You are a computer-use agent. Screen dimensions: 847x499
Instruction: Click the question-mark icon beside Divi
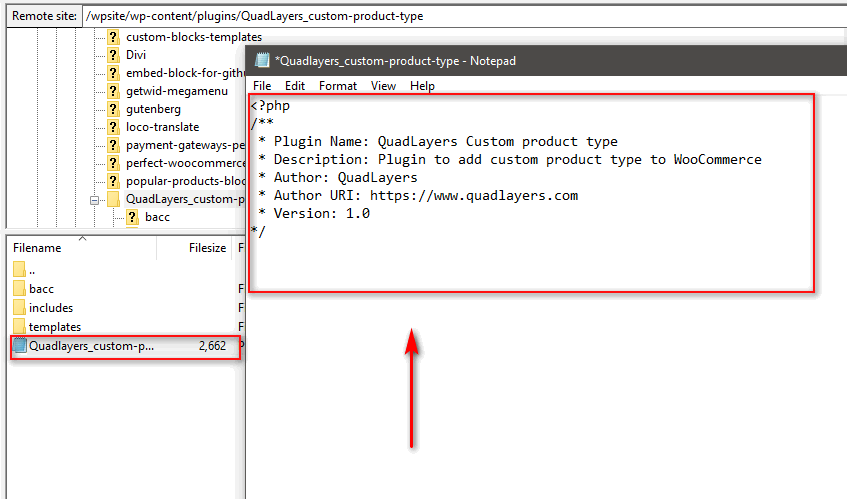(113, 55)
